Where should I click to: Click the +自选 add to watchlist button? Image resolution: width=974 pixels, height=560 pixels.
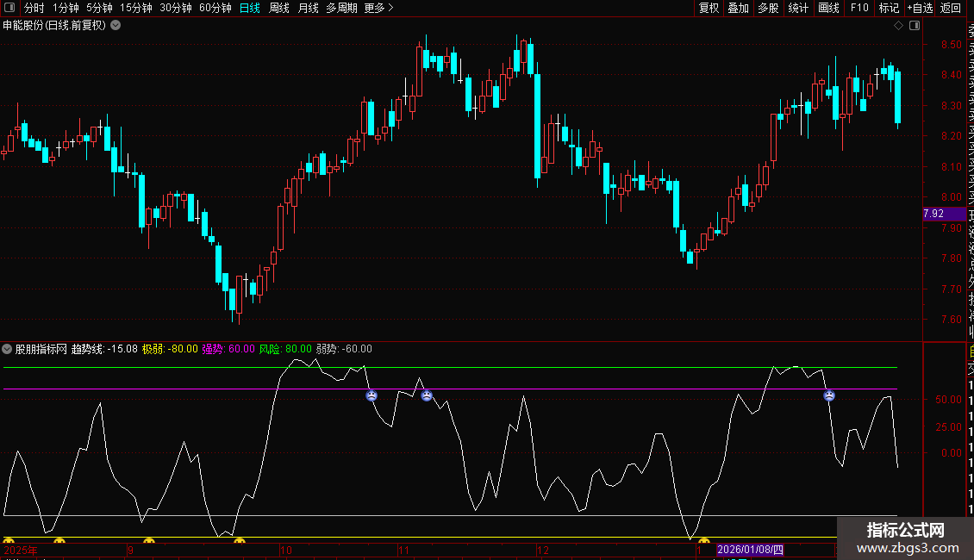coord(920,8)
